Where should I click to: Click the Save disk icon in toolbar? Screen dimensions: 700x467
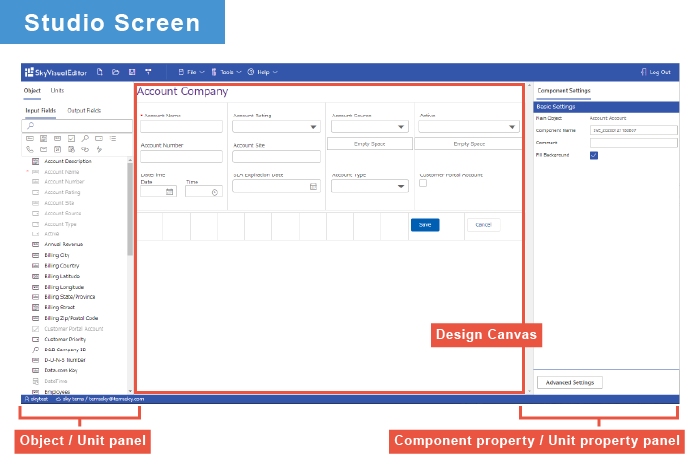coord(132,72)
